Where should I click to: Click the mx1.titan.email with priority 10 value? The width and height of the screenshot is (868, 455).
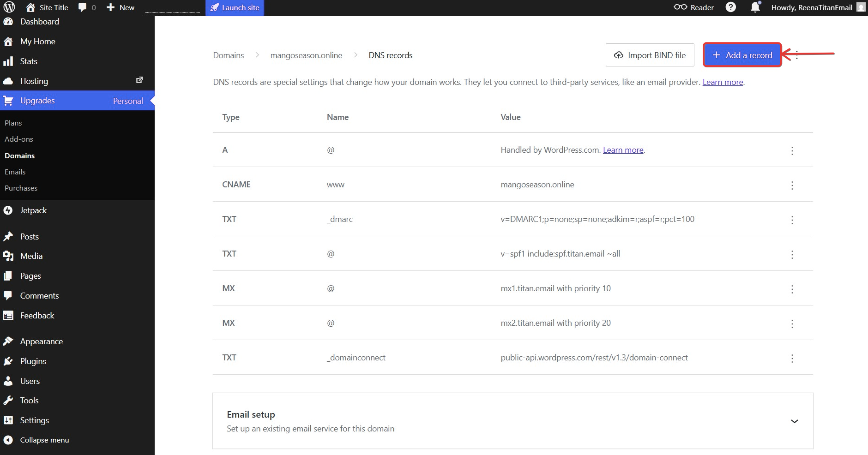555,288
